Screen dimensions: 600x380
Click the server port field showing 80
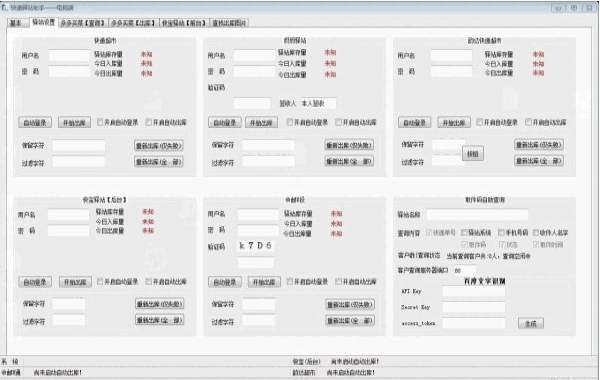pos(465,271)
